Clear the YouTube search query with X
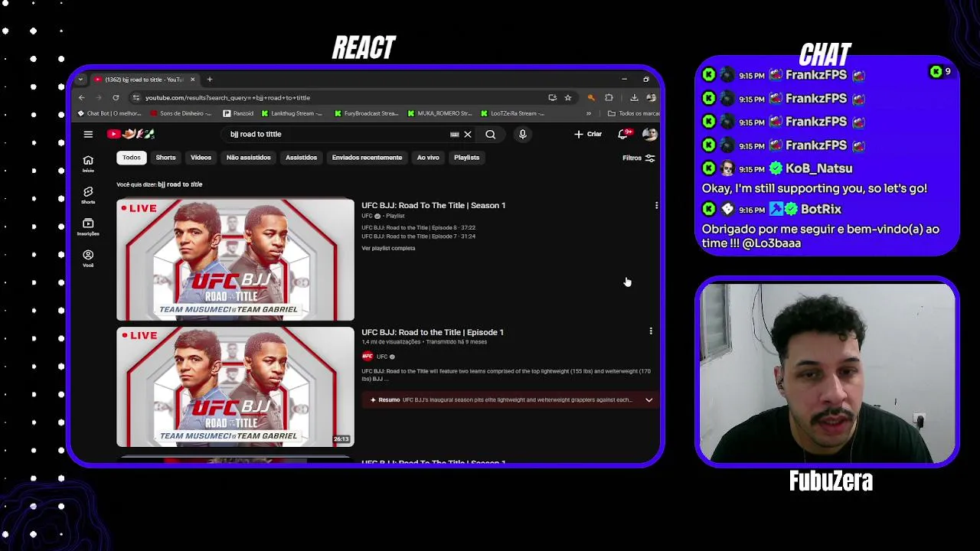The image size is (980, 551). pos(468,134)
